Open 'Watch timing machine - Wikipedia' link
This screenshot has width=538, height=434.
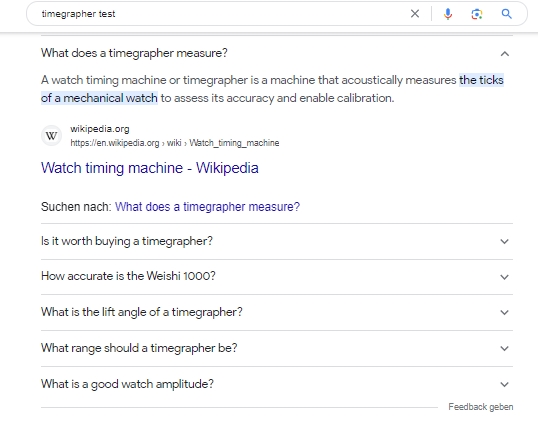pos(150,168)
